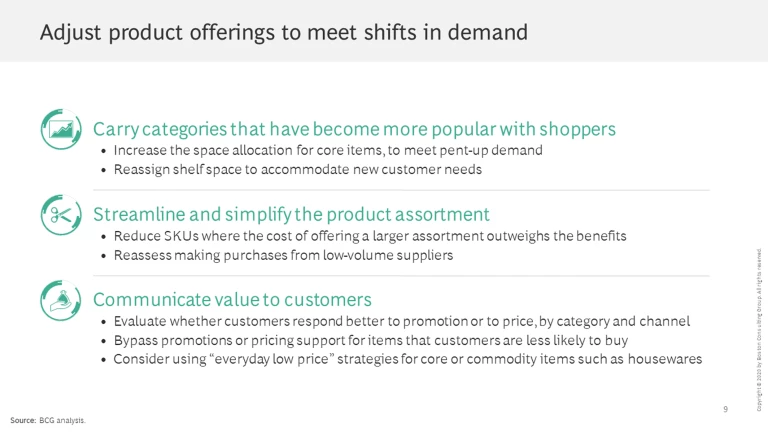
Task: Click divider line below 'Reassess making purchases' bullet
Action: point(400,276)
